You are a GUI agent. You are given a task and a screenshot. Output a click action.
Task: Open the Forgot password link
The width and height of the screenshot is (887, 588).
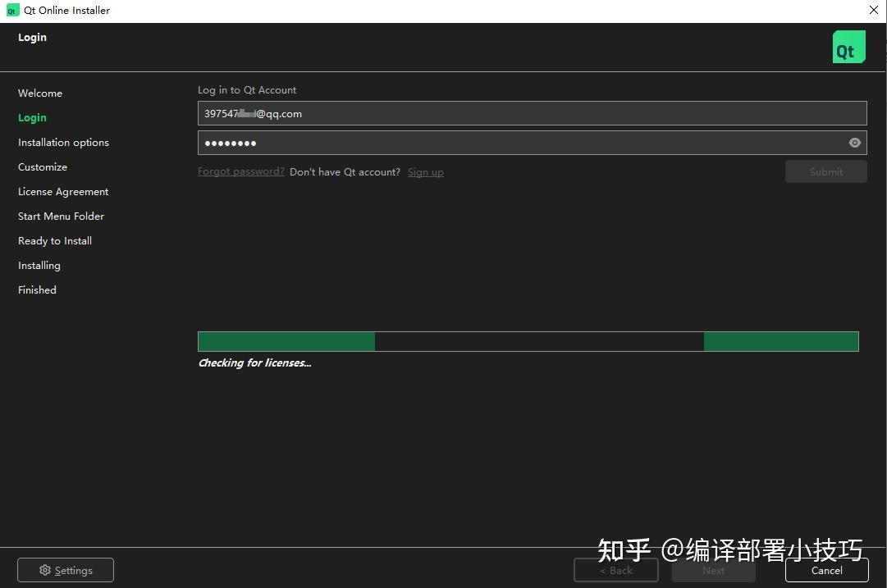pos(240,171)
